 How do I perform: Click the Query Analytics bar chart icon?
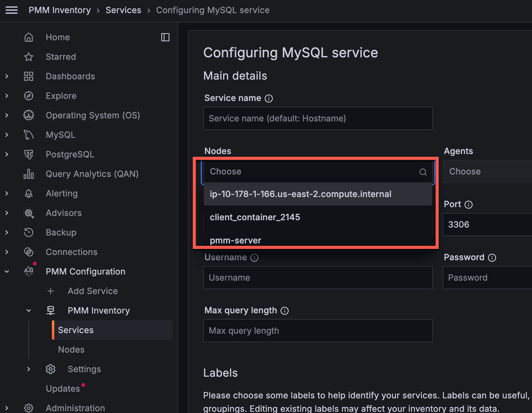29,174
